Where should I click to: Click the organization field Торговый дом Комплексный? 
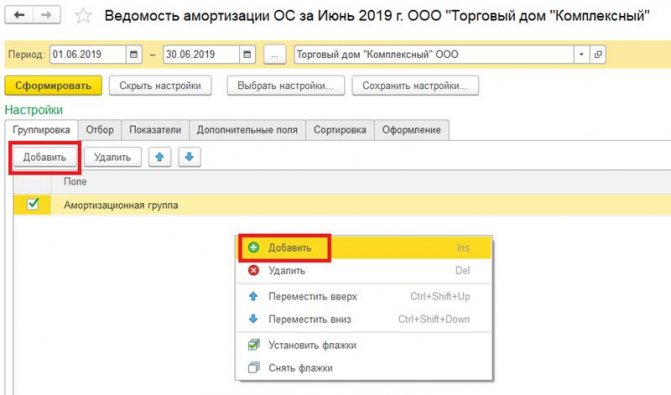click(x=434, y=54)
